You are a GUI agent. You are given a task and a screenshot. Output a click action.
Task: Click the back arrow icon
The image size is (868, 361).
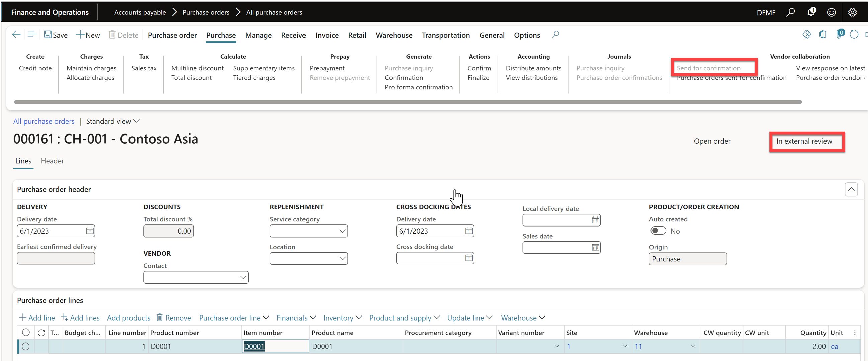(x=16, y=35)
